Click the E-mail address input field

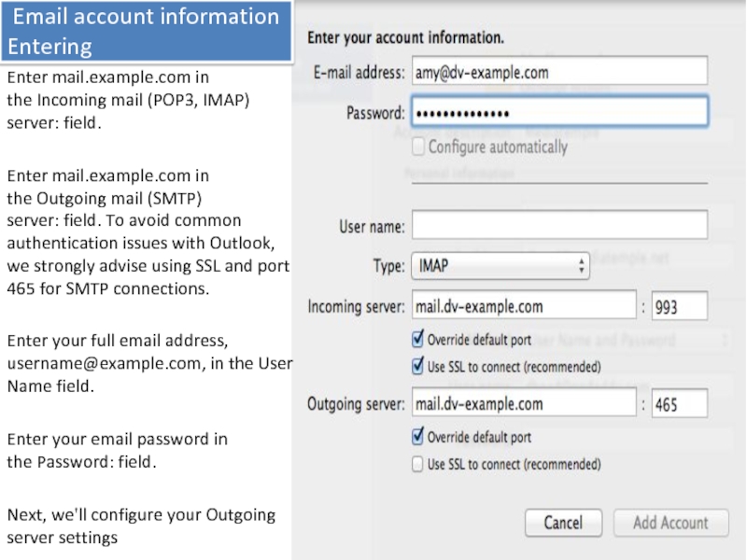558,71
